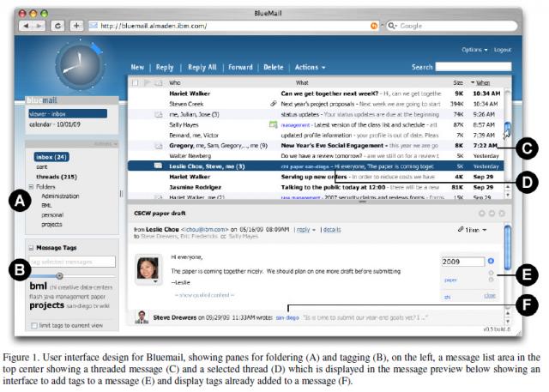The image size is (549, 392).
Task: Click the clock graphic in the Bluemail header
Action: click(80, 65)
